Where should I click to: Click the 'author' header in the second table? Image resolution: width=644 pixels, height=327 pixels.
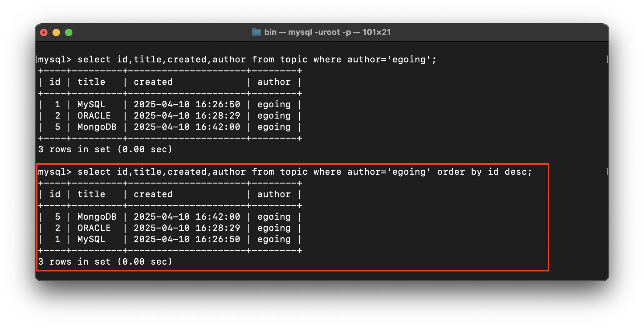[274, 194]
